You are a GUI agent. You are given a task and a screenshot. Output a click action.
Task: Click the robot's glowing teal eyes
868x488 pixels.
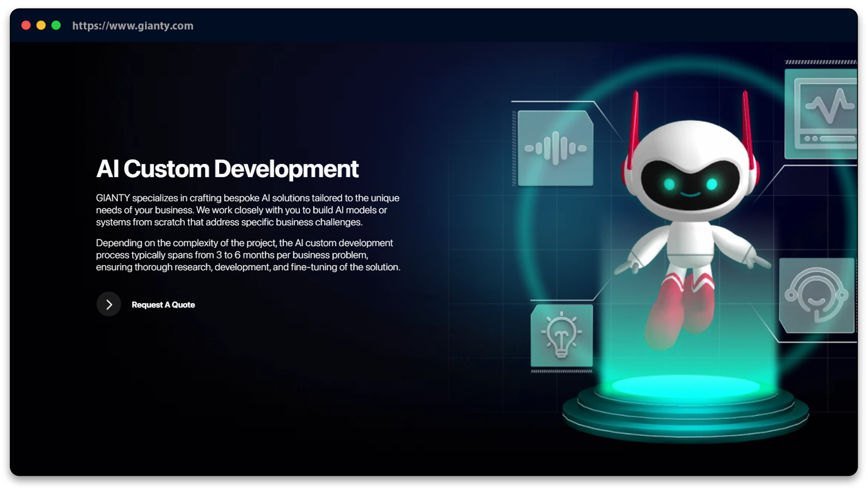(690, 184)
